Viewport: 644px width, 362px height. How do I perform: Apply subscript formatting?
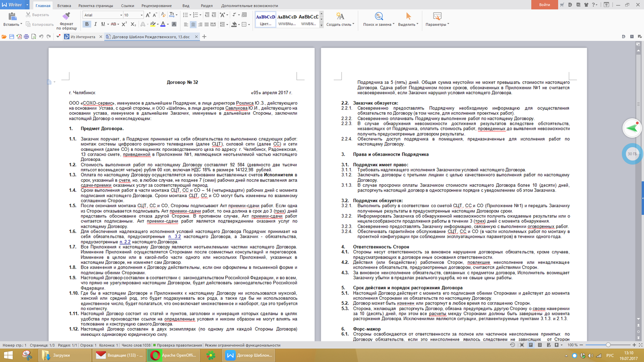tap(133, 24)
